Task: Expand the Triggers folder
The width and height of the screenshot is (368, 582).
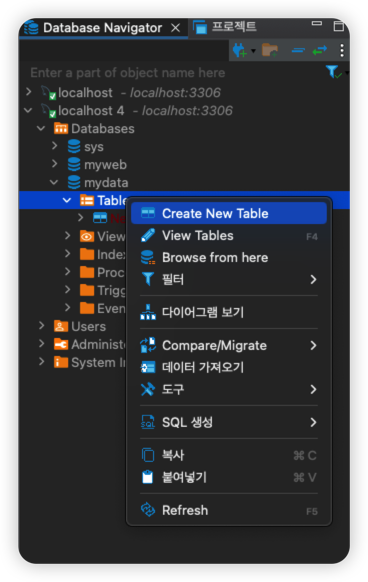Action: click(68, 290)
